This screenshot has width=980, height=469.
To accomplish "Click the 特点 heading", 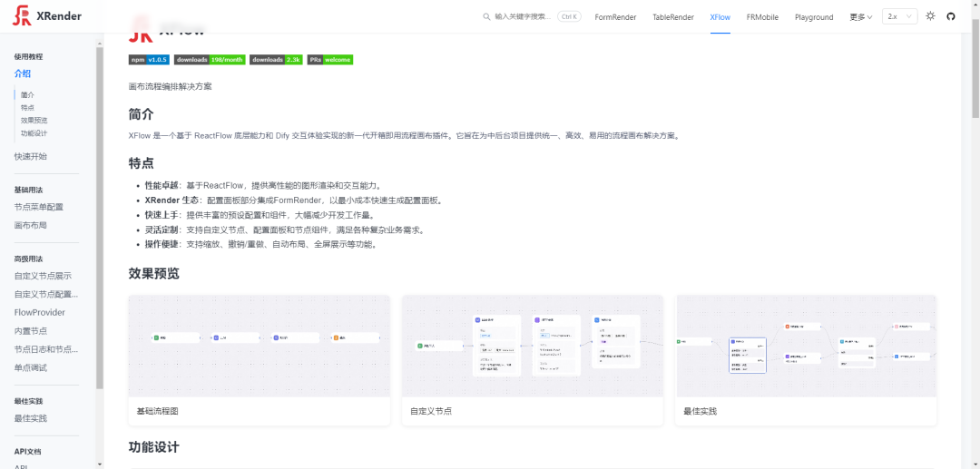I will tap(142, 163).
